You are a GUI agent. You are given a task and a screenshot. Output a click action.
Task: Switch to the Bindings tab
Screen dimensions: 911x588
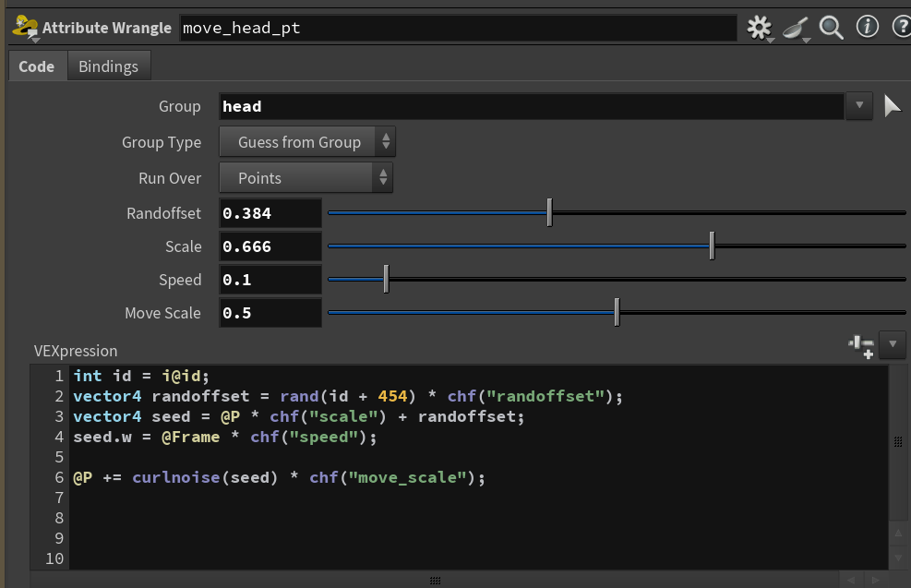click(x=109, y=66)
